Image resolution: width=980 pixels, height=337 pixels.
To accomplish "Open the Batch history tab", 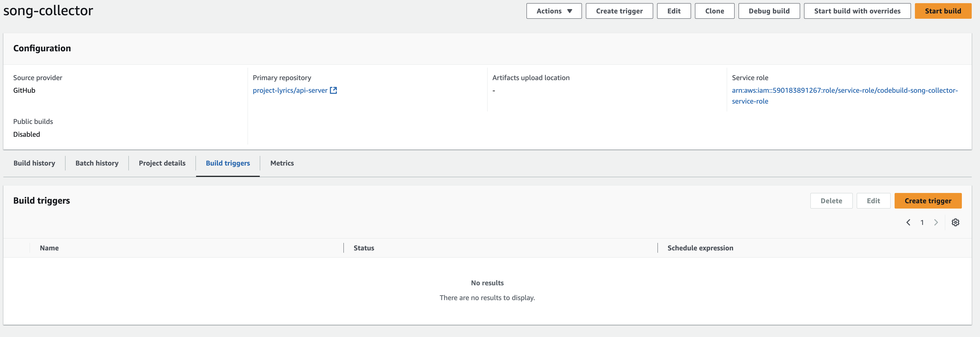I will click(x=97, y=163).
